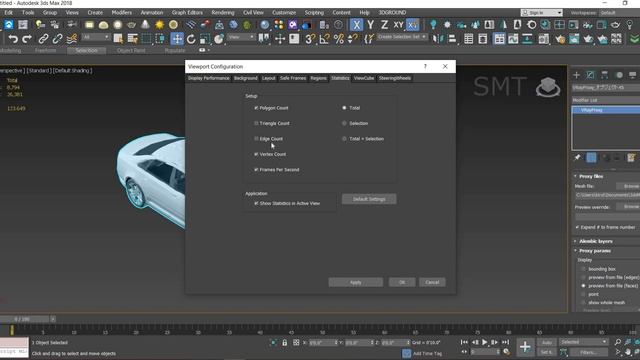Click the ViewCube home cube icon
The height and width of the screenshot is (360, 640).
tap(548, 87)
